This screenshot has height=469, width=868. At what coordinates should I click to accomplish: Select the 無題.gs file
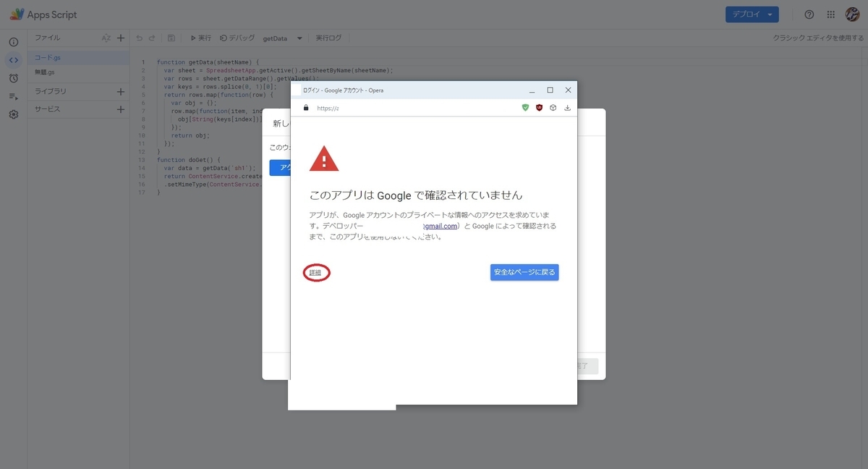pos(79,72)
